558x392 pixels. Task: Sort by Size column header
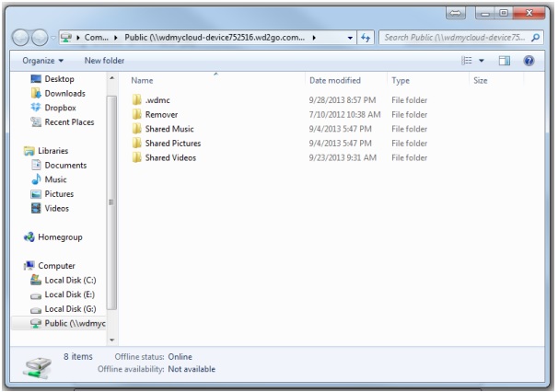pyautogui.click(x=480, y=80)
